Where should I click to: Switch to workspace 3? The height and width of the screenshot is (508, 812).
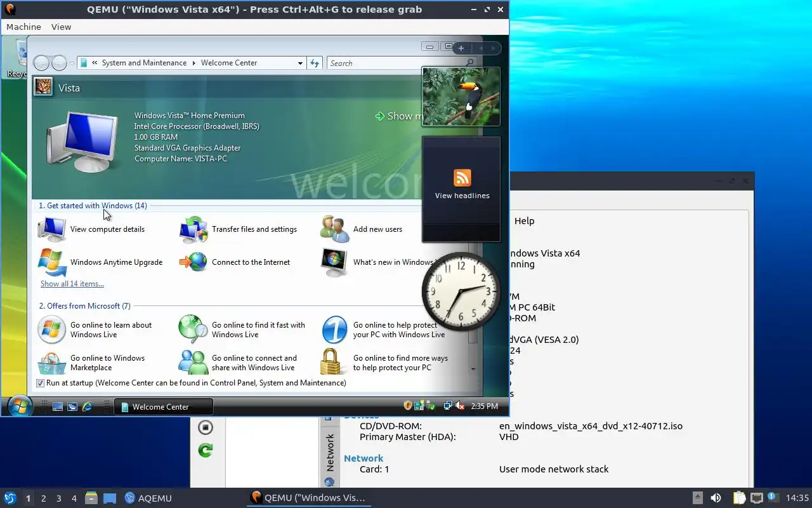[58, 498]
